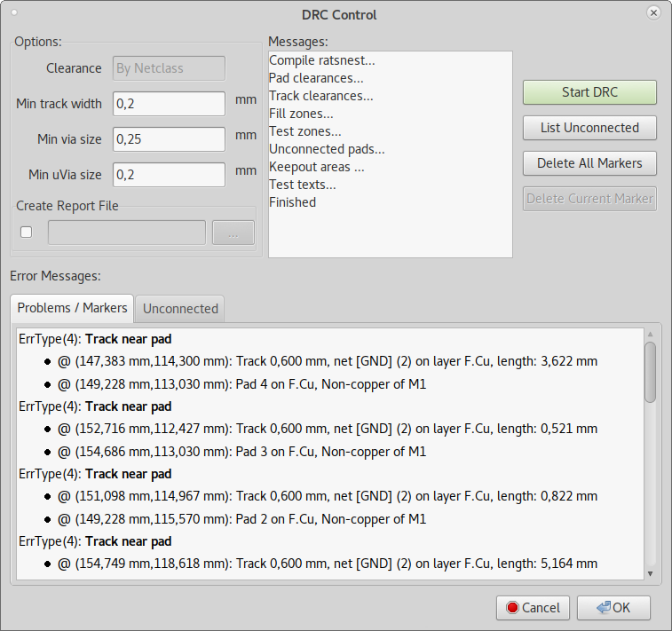Switch to the Problems / Markers tab
Screen dimensions: 672x631
click(x=72, y=308)
